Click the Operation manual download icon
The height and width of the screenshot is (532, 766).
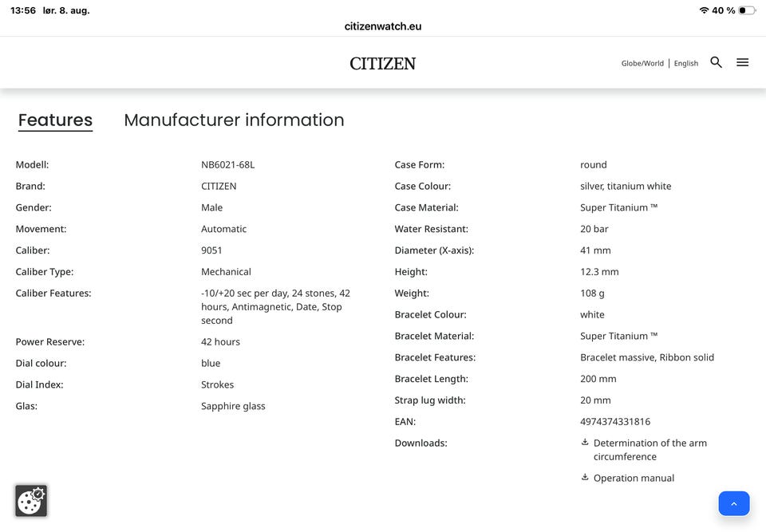click(585, 477)
